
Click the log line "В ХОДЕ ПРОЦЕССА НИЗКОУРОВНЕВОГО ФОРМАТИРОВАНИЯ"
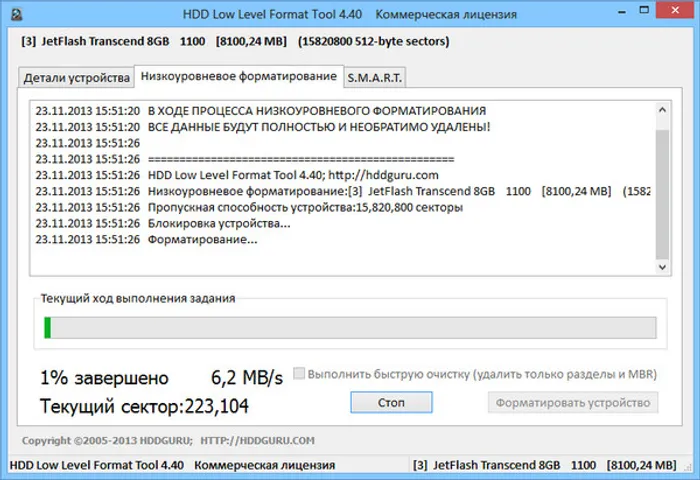[x=317, y=111]
